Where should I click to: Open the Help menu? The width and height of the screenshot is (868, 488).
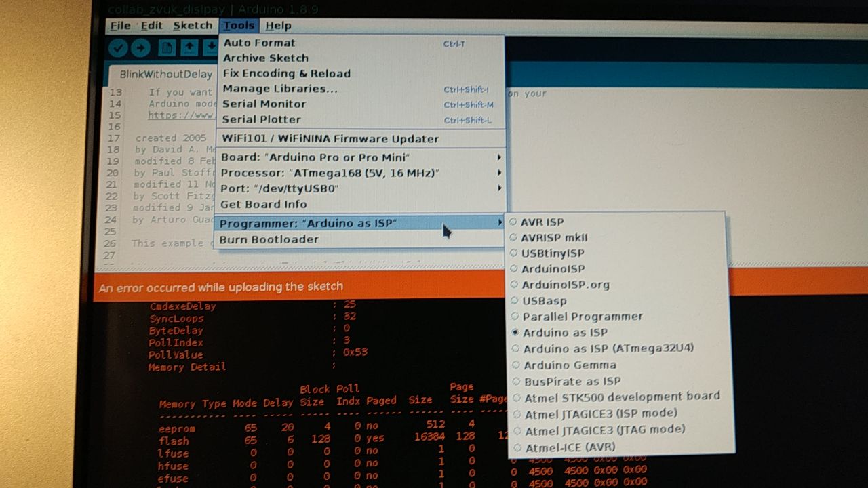pos(278,26)
